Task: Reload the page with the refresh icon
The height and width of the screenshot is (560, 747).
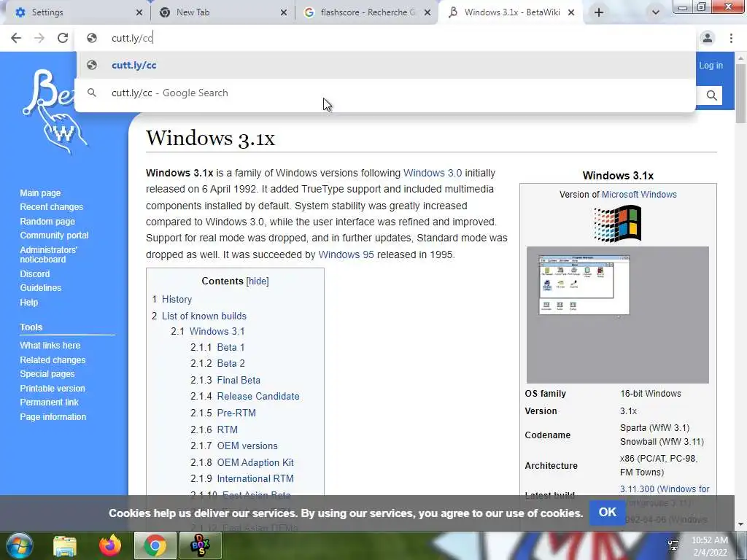Action: coord(63,38)
